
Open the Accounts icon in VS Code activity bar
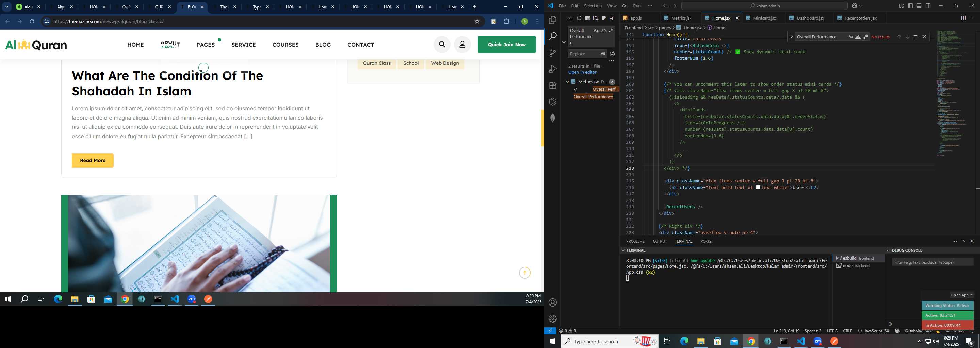[552, 302]
